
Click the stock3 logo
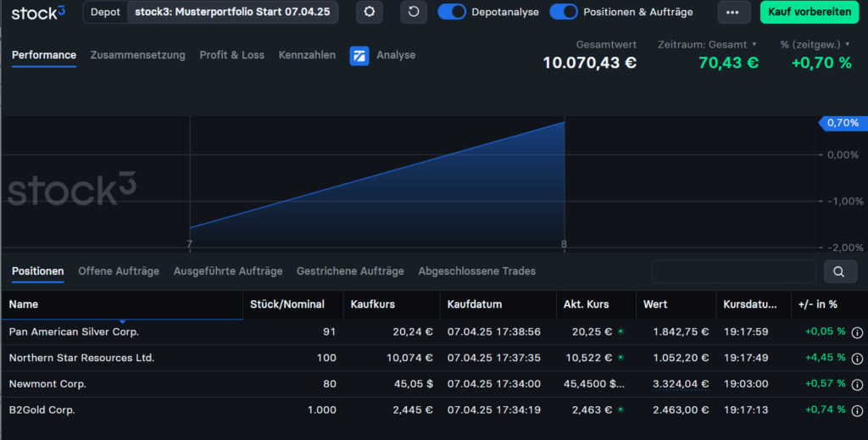(x=38, y=12)
